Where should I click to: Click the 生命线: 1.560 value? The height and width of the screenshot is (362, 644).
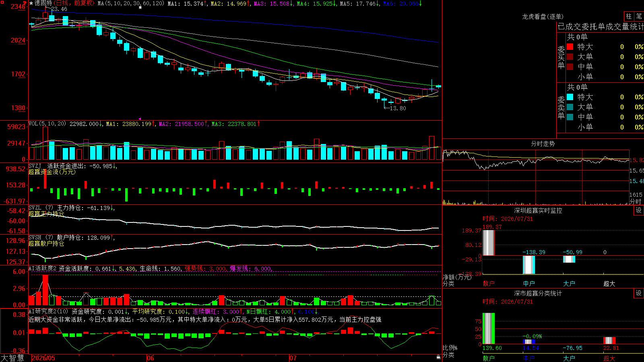(161, 269)
